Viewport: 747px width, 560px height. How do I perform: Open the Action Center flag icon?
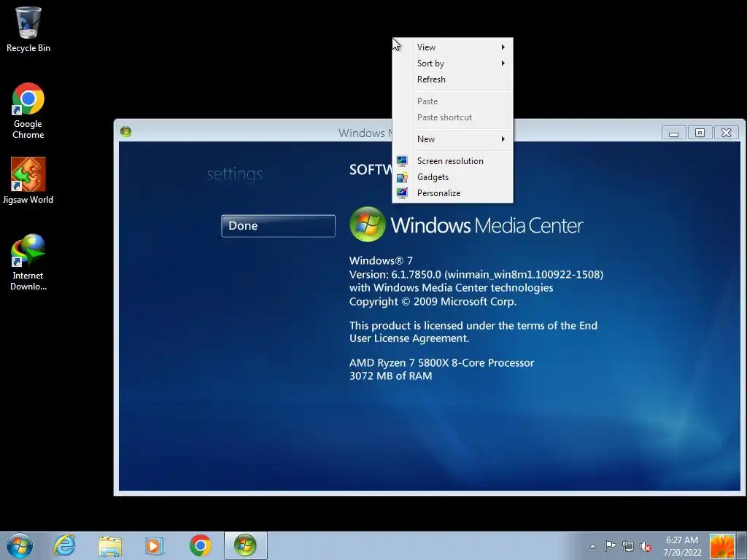610,546
